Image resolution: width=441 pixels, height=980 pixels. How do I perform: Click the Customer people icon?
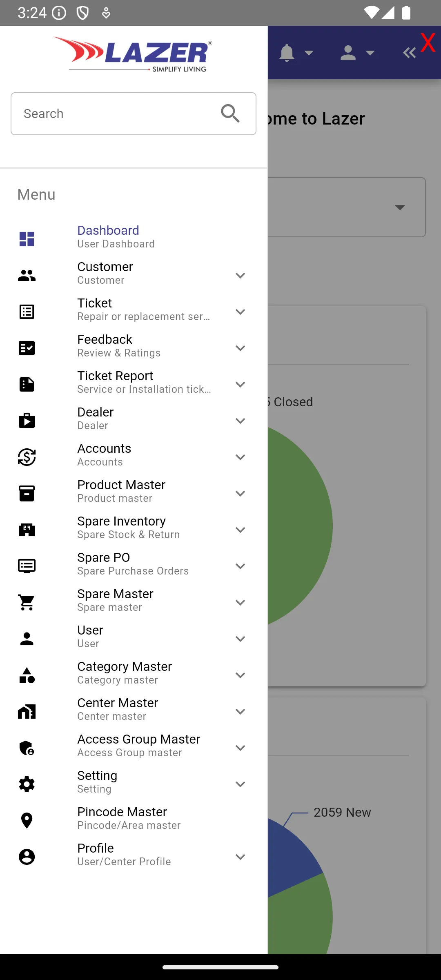click(x=27, y=276)
